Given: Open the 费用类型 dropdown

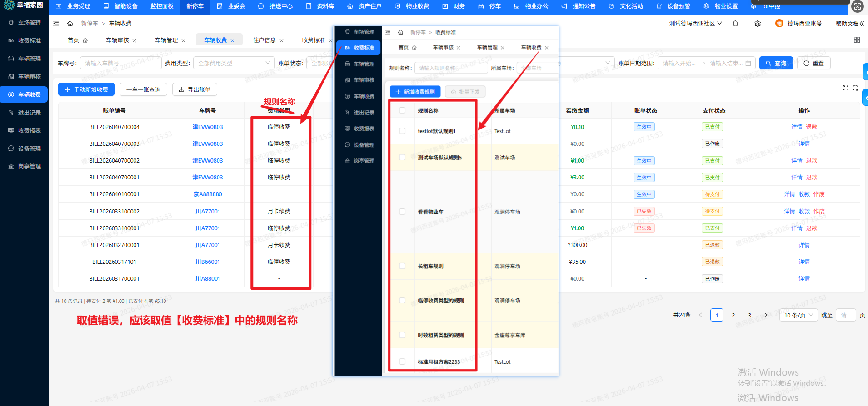Looking at the screenshot, I should click(234, 63).
